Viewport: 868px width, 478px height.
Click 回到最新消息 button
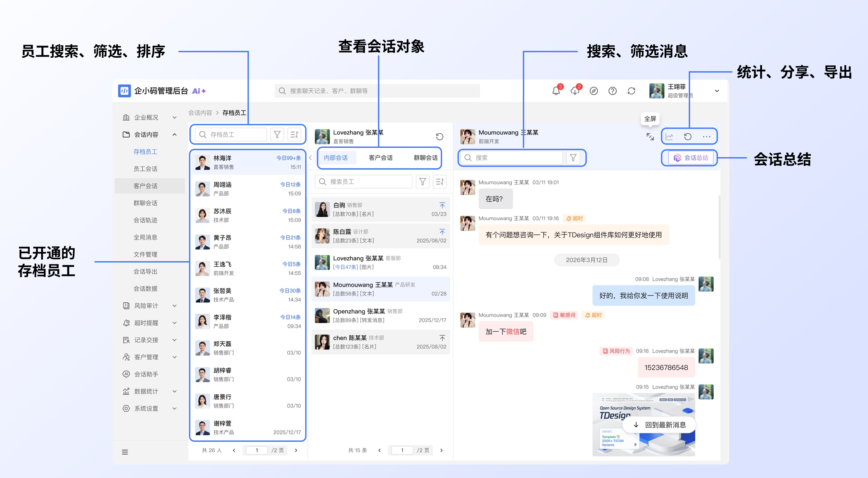pyautogui.click(x=659, y=425)
